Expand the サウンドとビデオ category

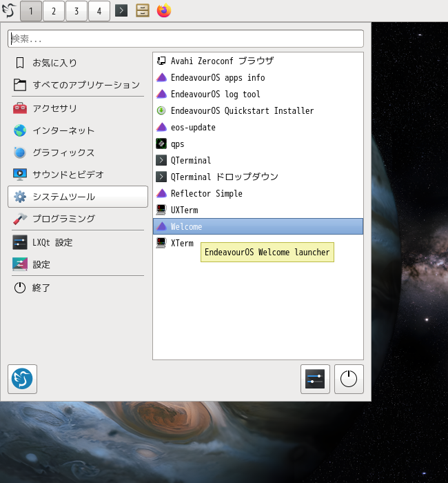click(68, 175)
